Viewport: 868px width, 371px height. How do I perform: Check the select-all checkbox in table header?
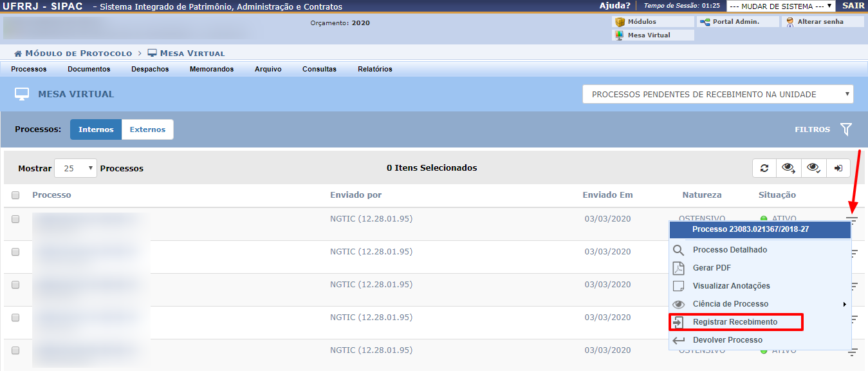pos(15,195)
